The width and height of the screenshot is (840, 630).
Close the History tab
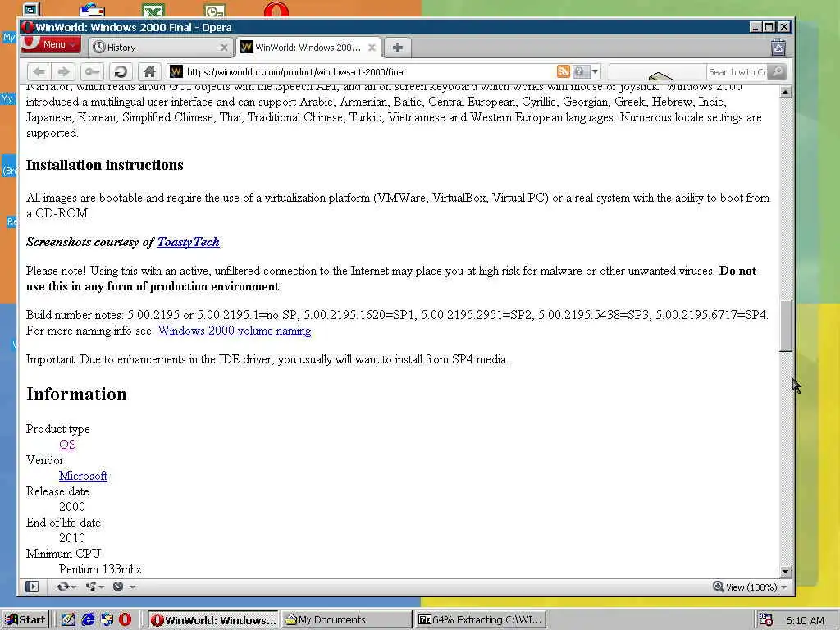coord(224,48)
